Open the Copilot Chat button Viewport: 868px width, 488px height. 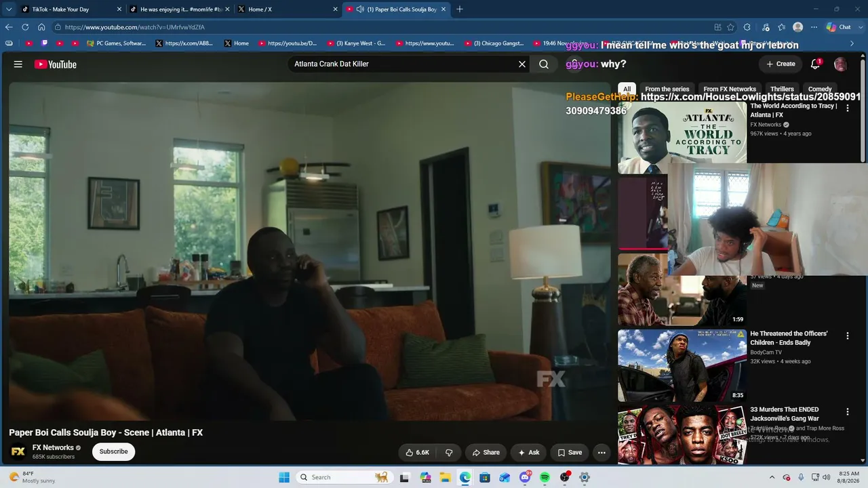click(x=839, y=27)
